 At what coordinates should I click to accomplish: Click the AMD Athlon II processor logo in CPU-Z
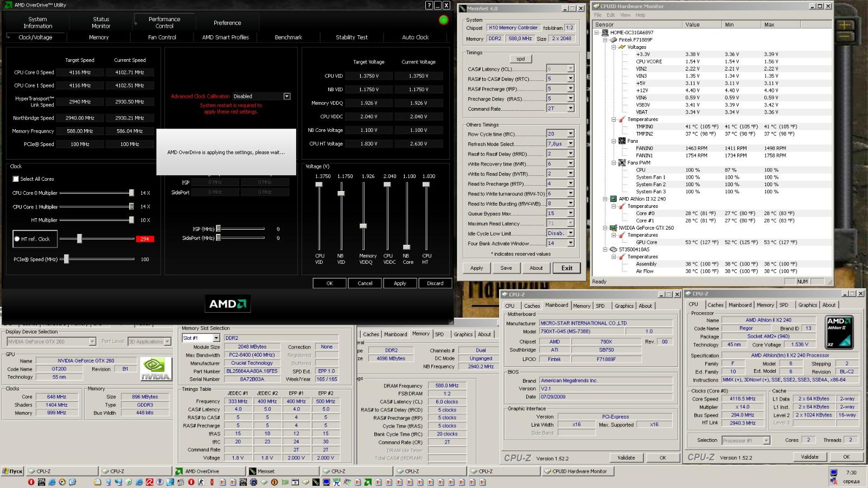(839, 332)
